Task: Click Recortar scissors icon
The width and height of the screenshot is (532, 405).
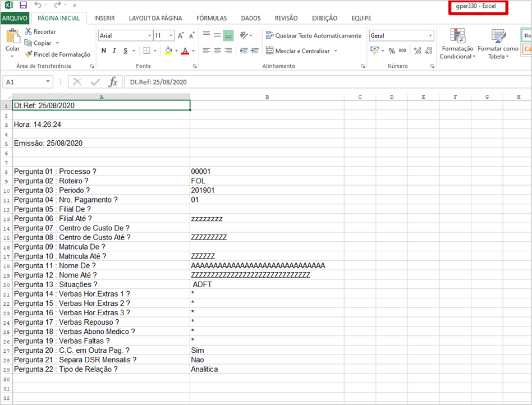Action: pos(28,31)
